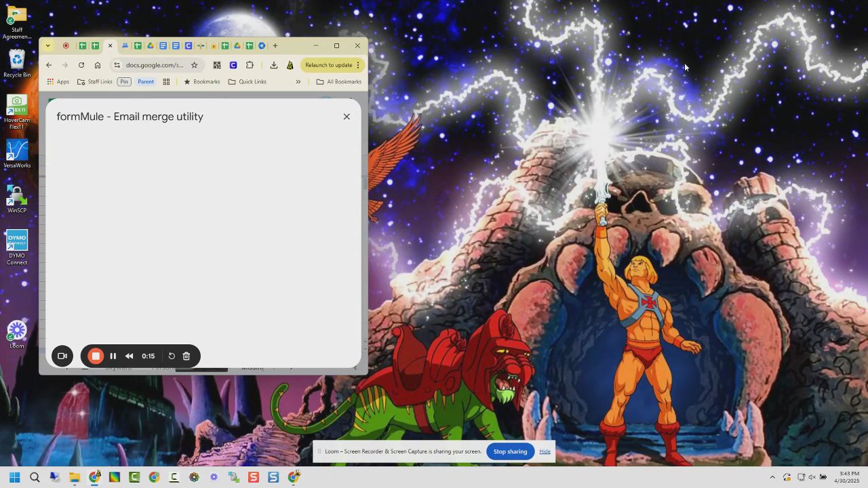This screenshot has width=868, height=488.
Task: Delete the Loom recording with trash icon
Action: 186,356
